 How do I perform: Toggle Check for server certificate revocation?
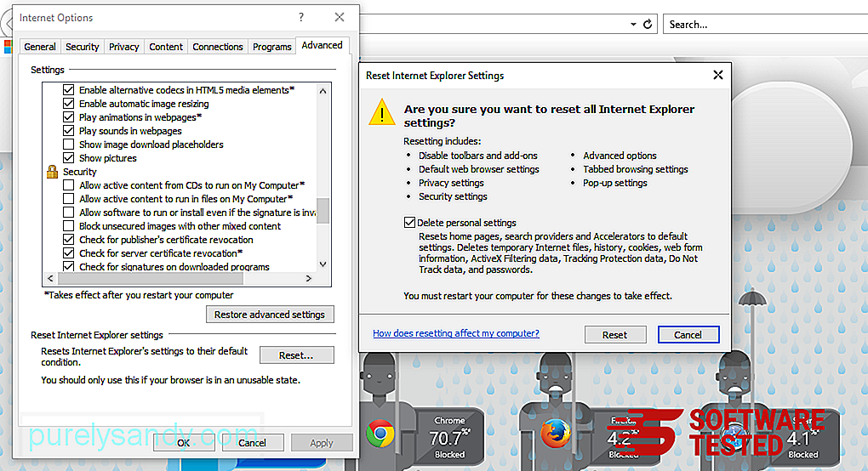69,253
